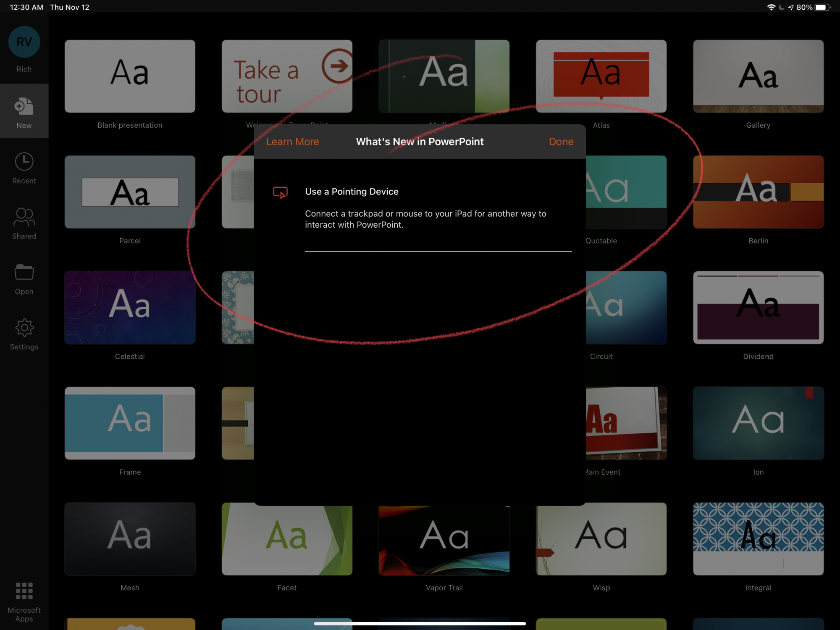Choose the Integral theme thumbnail

[x=758, y=539]
